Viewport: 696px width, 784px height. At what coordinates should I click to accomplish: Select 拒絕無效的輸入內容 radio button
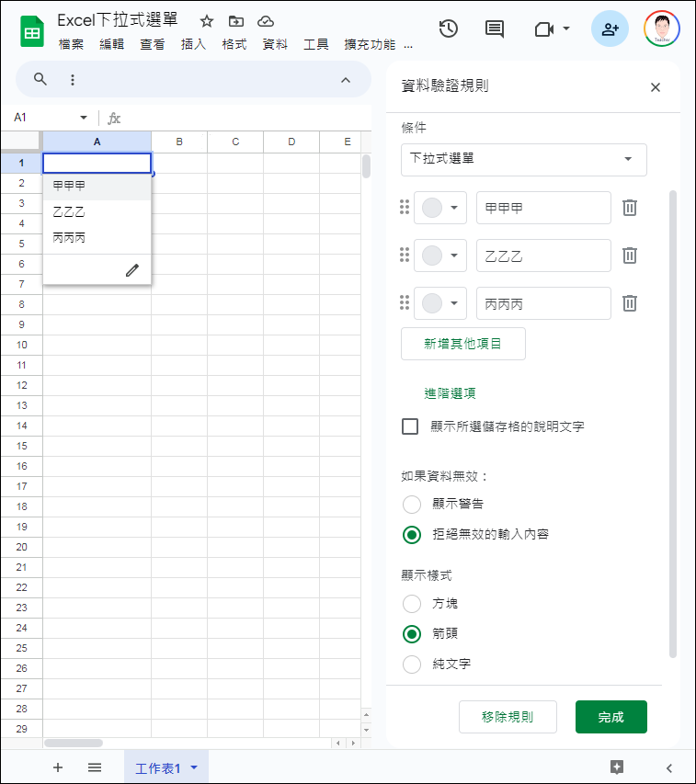(x=412, y=535)
